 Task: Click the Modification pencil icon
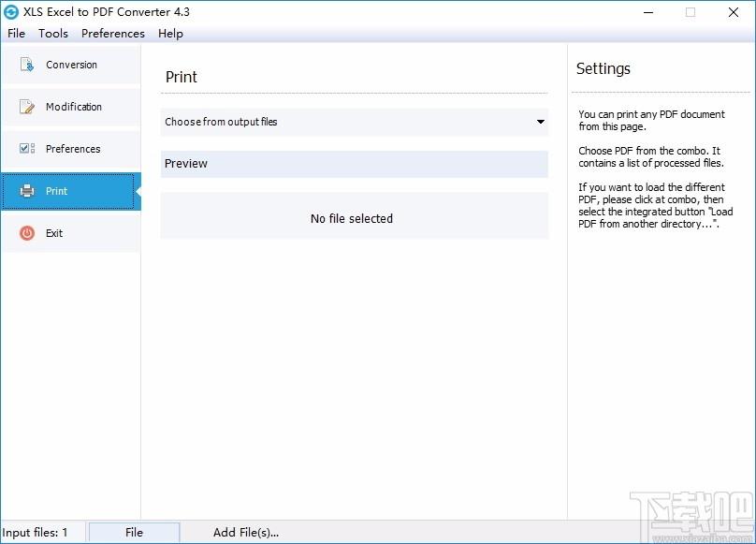(x=27, y=107)
